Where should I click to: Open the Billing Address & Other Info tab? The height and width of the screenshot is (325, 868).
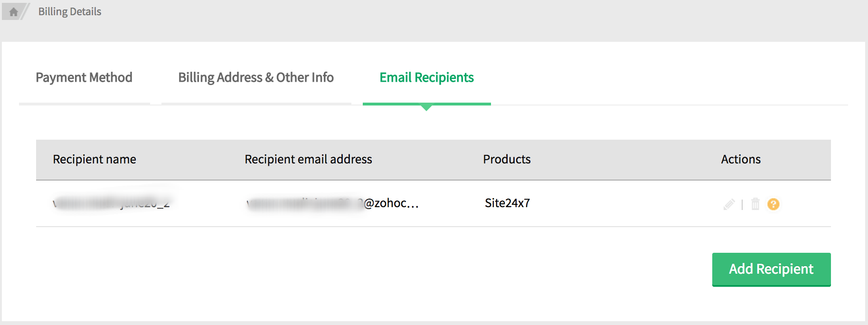[256, 77]
